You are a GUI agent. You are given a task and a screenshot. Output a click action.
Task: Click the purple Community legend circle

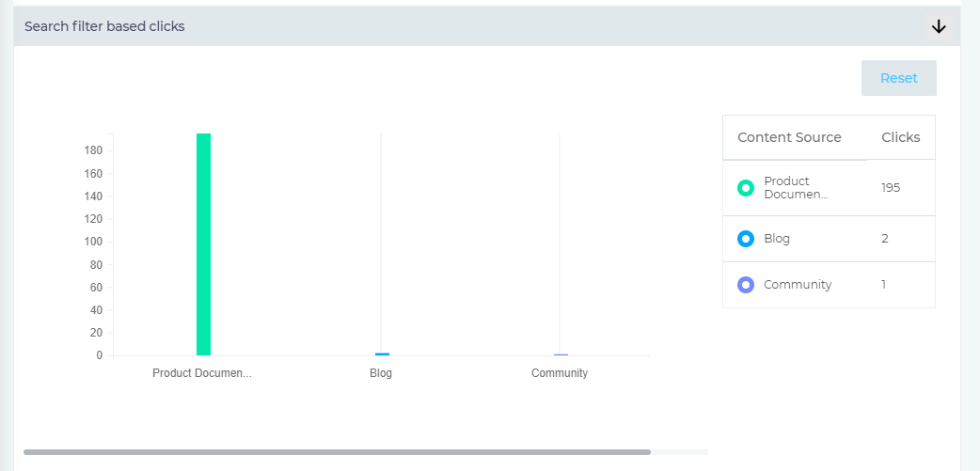(x=746, y=285)
